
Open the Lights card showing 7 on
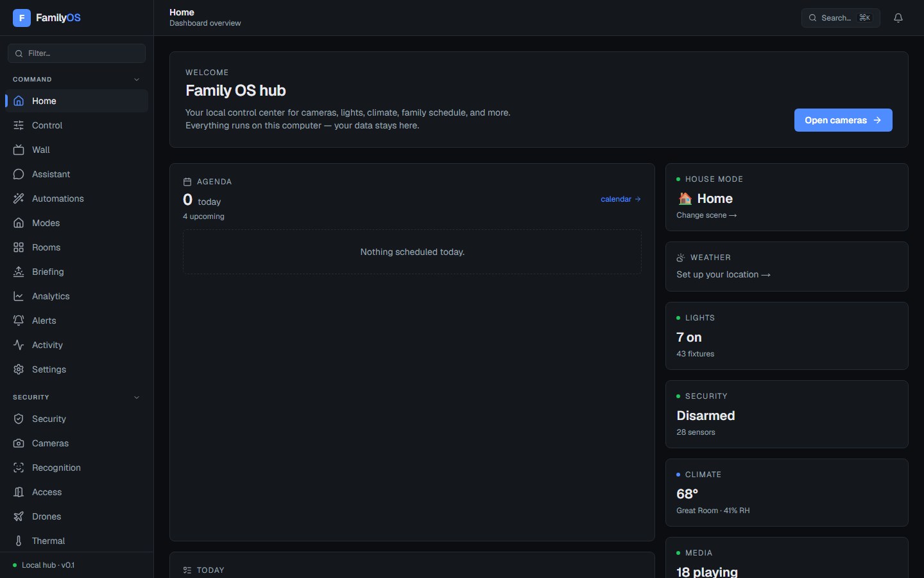coord(787,336)
